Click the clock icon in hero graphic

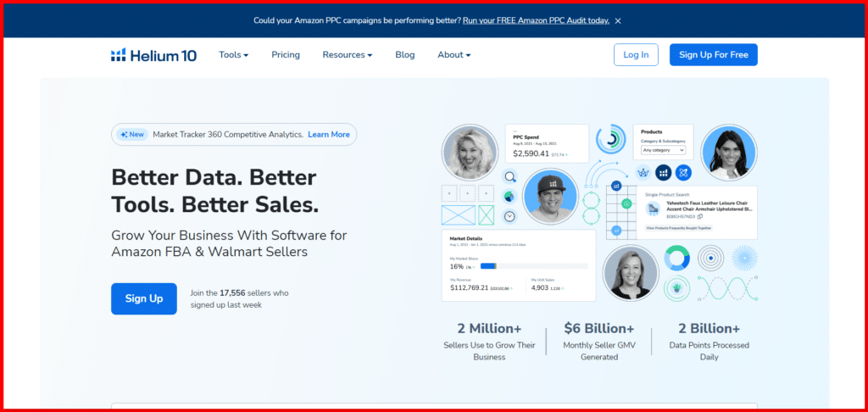tap(509, 216)
